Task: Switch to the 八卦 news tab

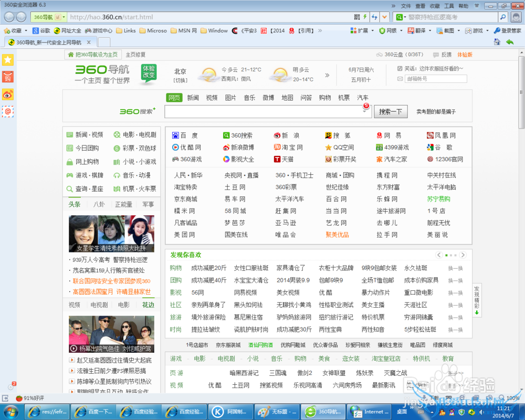Action: click(x=99, y=204)
